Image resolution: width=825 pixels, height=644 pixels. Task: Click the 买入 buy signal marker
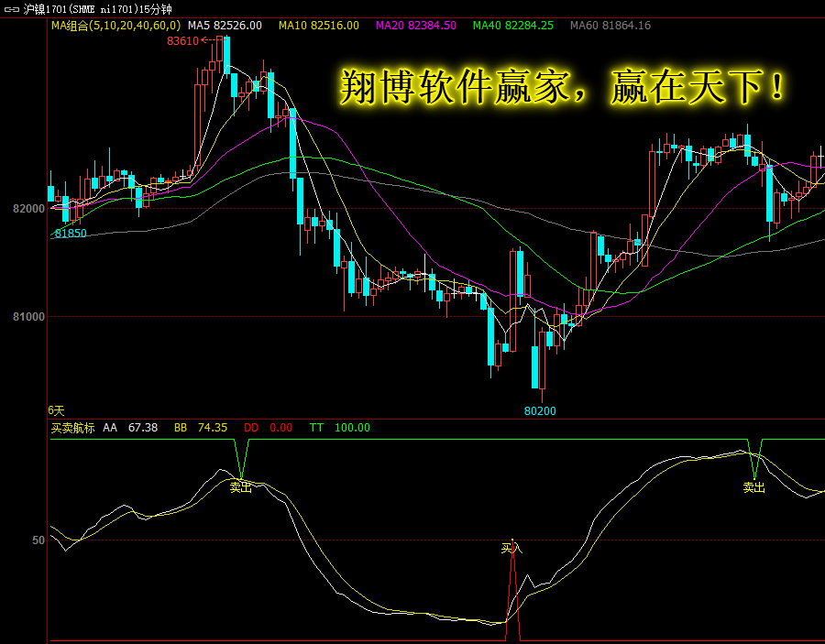click(511, 549)
